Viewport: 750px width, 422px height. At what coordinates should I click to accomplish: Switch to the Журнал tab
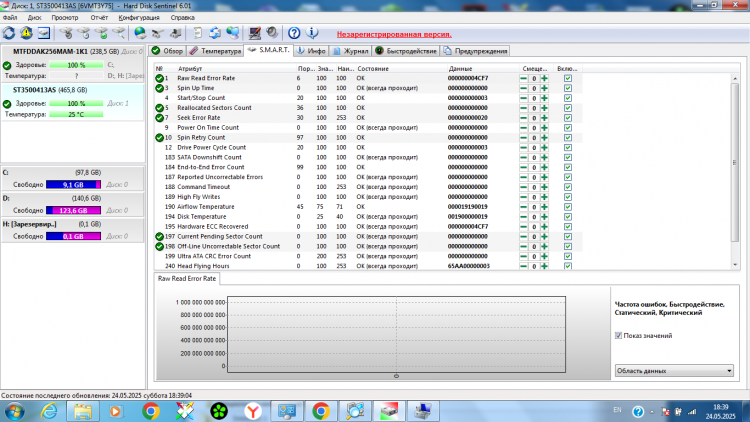click(351, 51)
